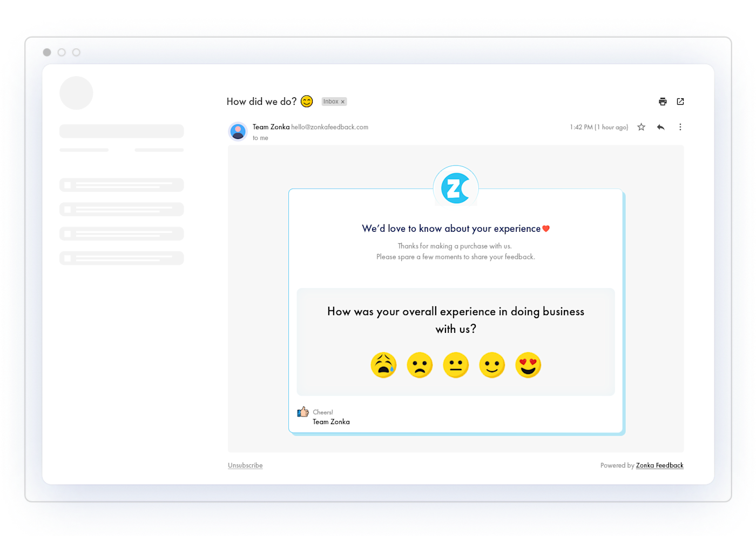Click the 'How did we do?' subject
The width and height of the screenshot is (756, 536).
point(261,102)
